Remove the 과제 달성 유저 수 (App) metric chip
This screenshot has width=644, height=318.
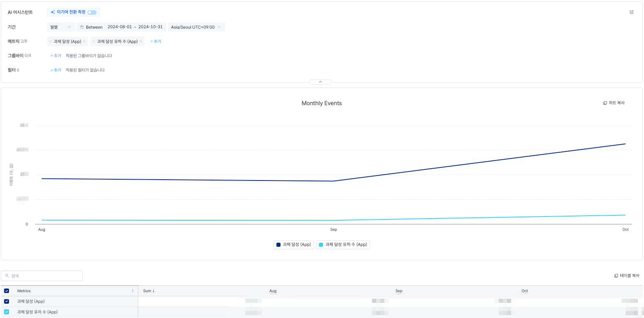tap(141, 41)
